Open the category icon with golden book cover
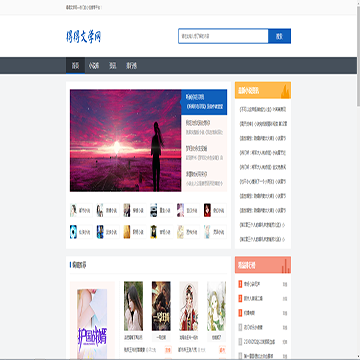This screenshot has width=360, height=360. pos(135,232)
